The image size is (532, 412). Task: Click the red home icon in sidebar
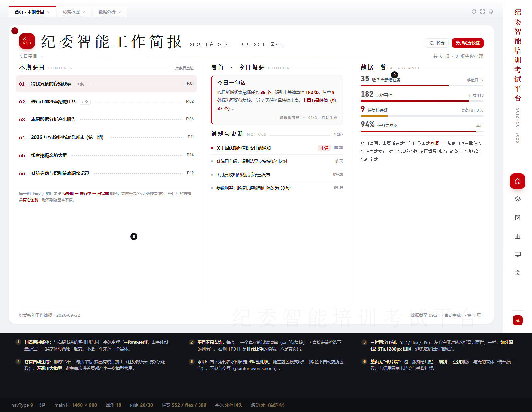(517, 181)
